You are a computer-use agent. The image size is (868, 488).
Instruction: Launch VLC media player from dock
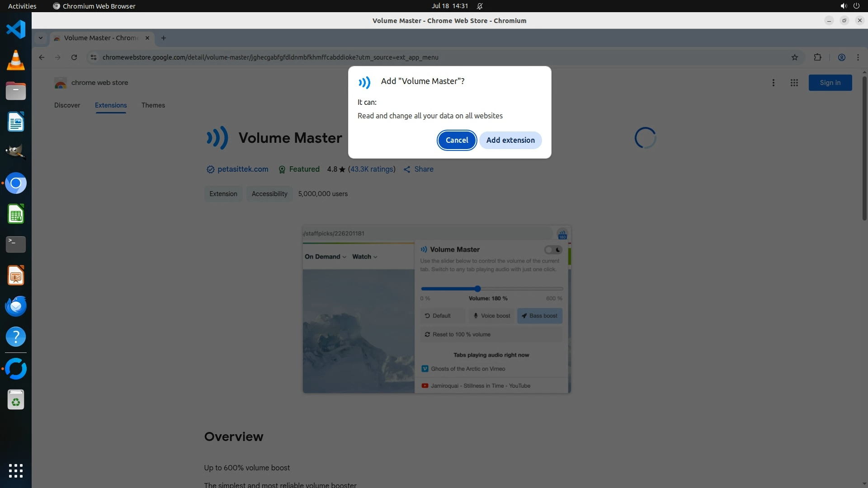(16, 61)
